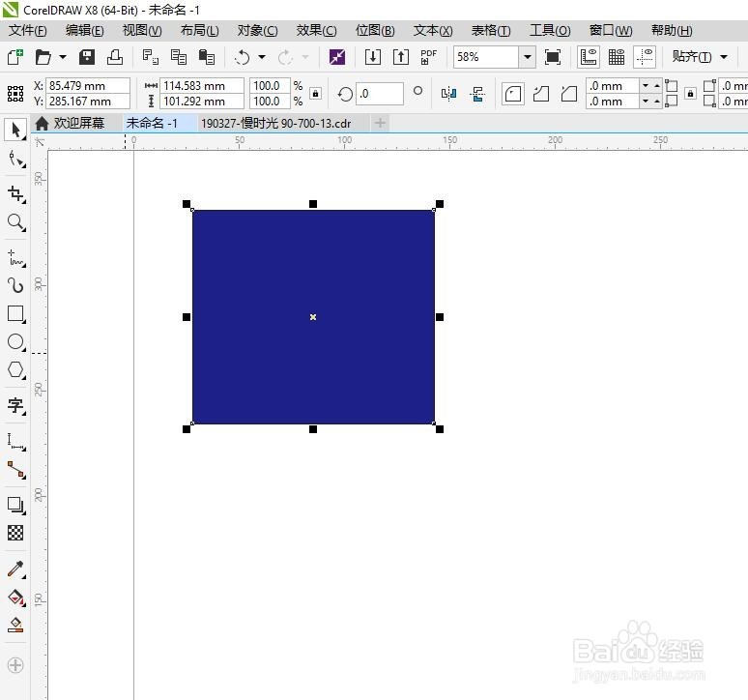Click the Y position field
The width and height of the screenshot is (748, 700).
pyautogui.click(x=88, y=102)
